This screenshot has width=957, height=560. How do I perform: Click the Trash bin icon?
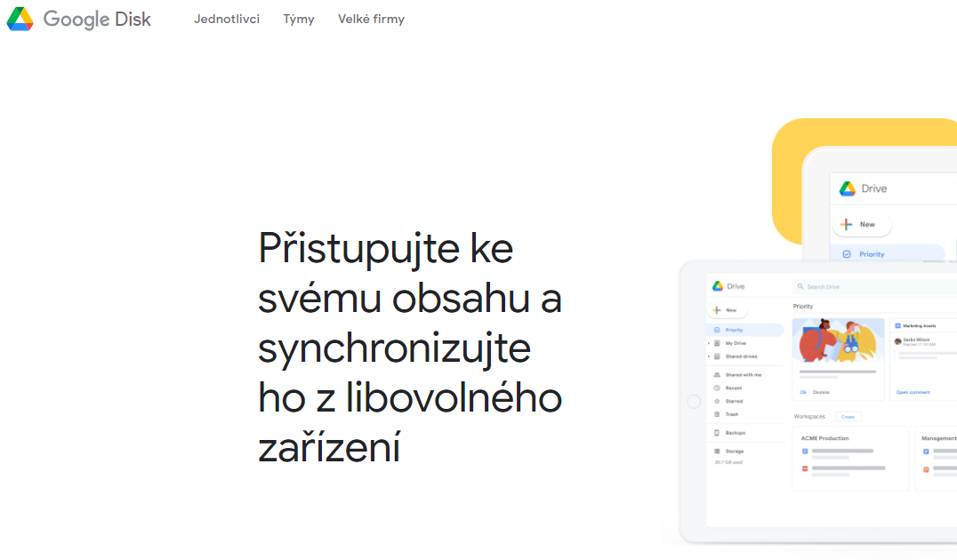click(x=717, y=414)
